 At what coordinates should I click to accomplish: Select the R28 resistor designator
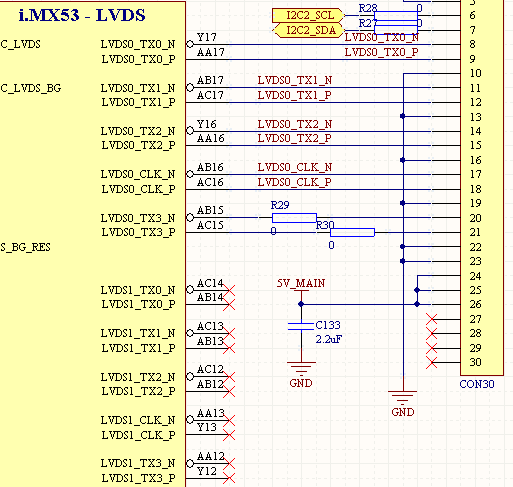[x=368, y=8]
